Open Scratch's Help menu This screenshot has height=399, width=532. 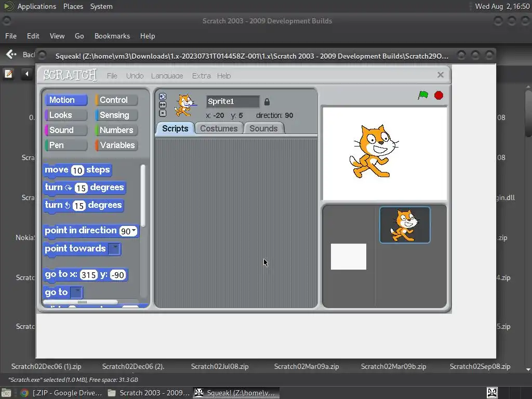click(224, 76)
